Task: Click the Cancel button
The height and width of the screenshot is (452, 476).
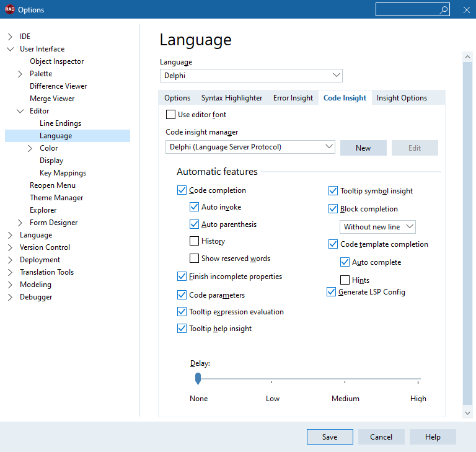Action: [381, 437]
